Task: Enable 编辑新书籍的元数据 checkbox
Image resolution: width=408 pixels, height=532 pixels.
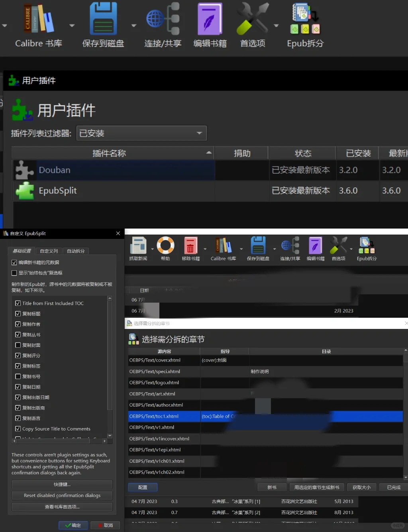Action: click(x=14, y=262)
